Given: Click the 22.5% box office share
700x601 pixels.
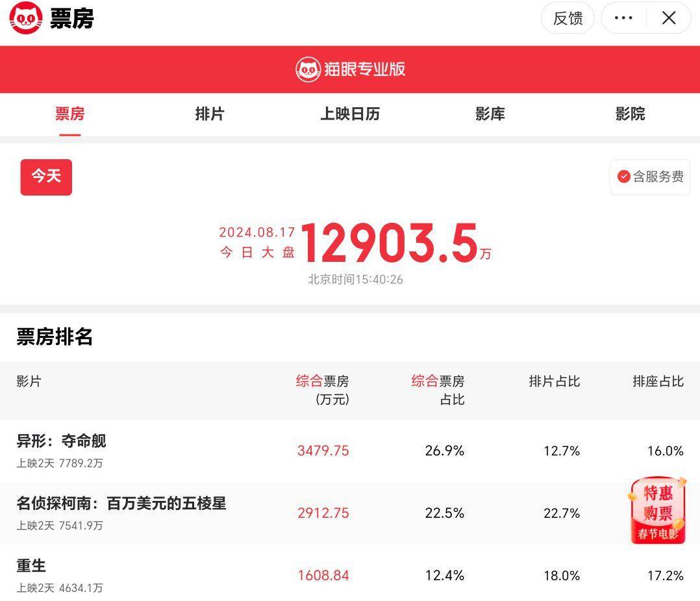Looking at the screenshot, I should click(x=445, y=513).
